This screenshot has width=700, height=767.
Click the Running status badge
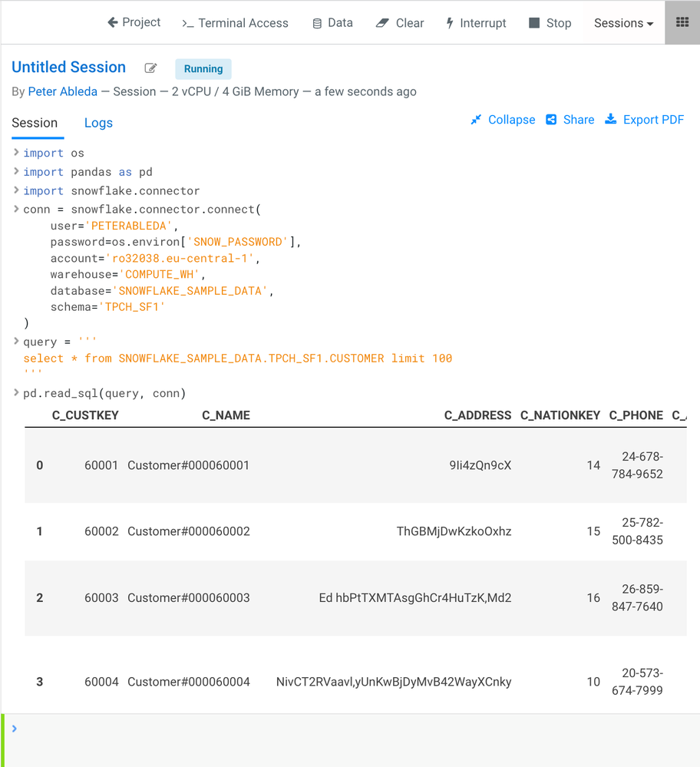tap(203, 69)
